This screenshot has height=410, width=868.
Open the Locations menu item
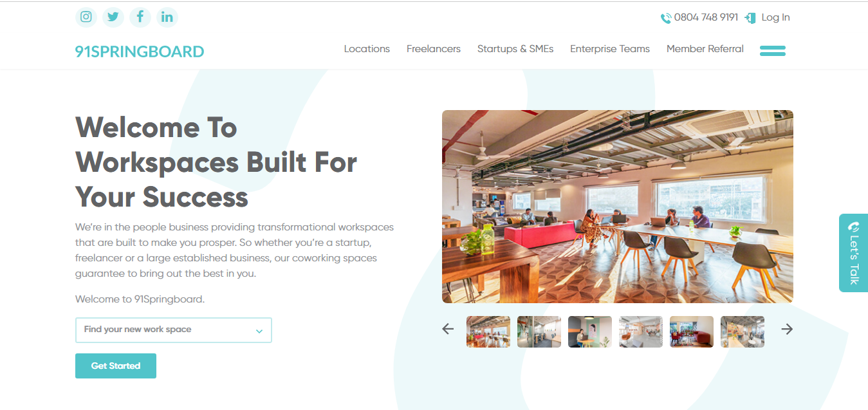367,49
